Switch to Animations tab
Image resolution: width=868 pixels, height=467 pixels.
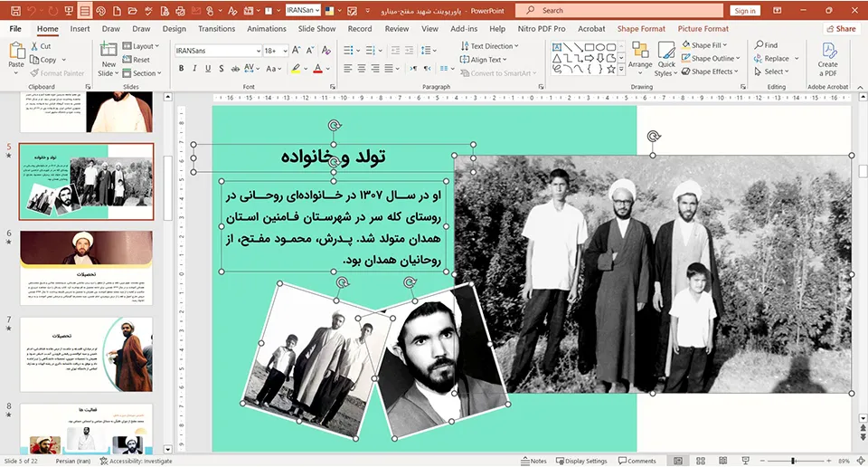click(267, 29)
